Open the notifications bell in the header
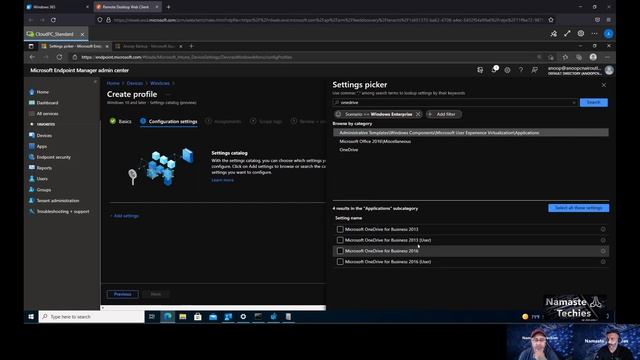The image size is (640, 360). point(494,70)
